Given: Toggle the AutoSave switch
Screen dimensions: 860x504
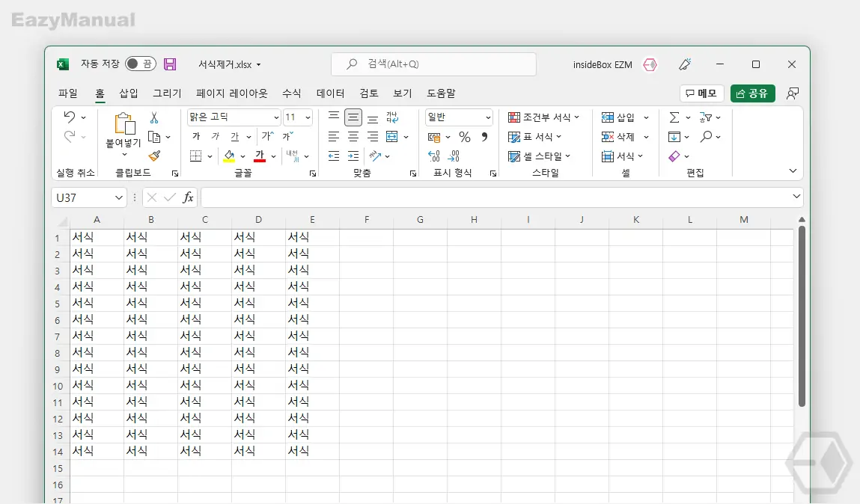Looking at the screenshot, I should point(141,64).
